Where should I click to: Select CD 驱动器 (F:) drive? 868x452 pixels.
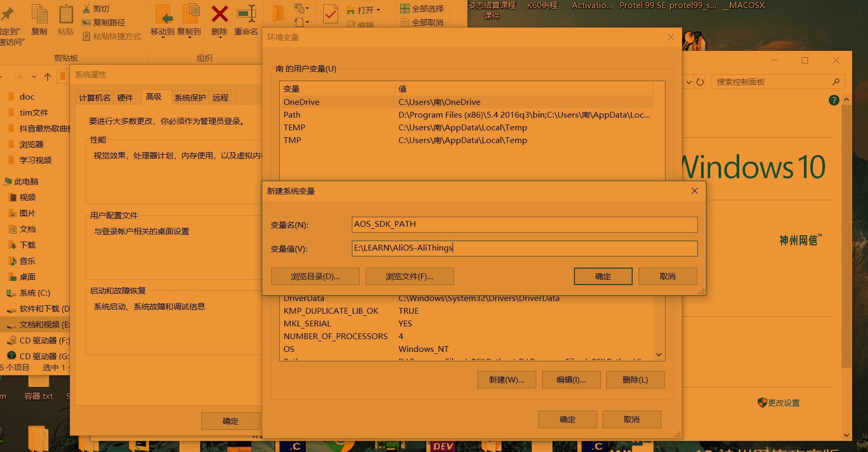[x=45, y=340]
